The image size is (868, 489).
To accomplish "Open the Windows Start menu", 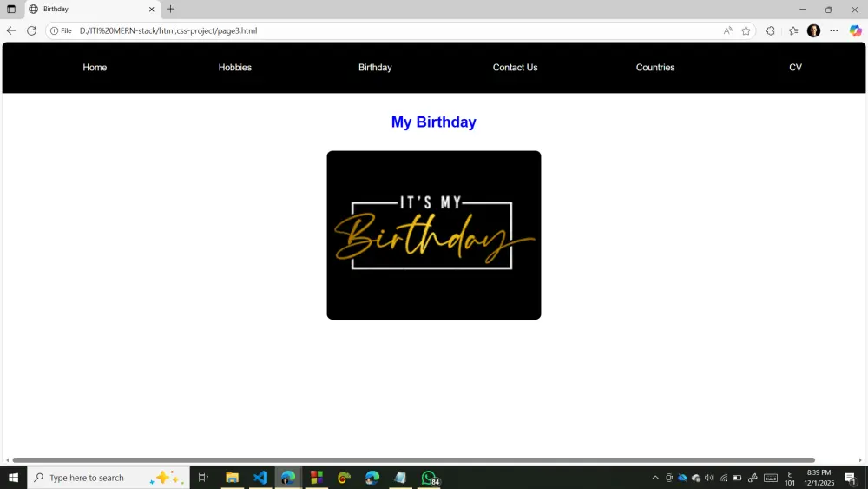I will [x=13, y=478].
